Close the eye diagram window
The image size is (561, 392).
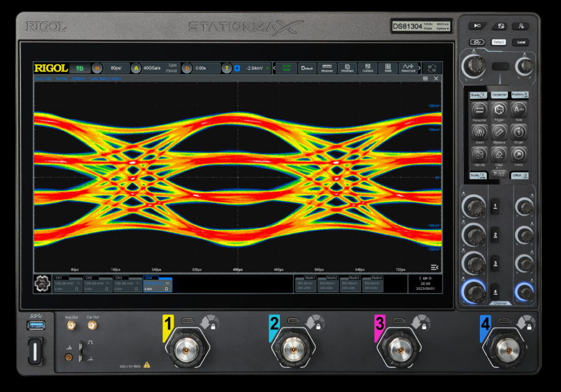(x=436, y=79)
